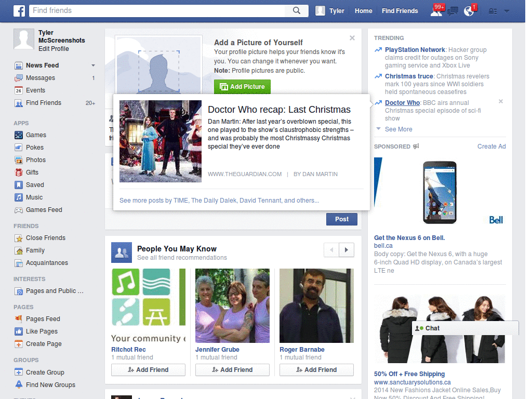Viewport: 532px width, 399px height.
Task: Add Ritchot Rec as a friend
Action: (x=148, y=370)
